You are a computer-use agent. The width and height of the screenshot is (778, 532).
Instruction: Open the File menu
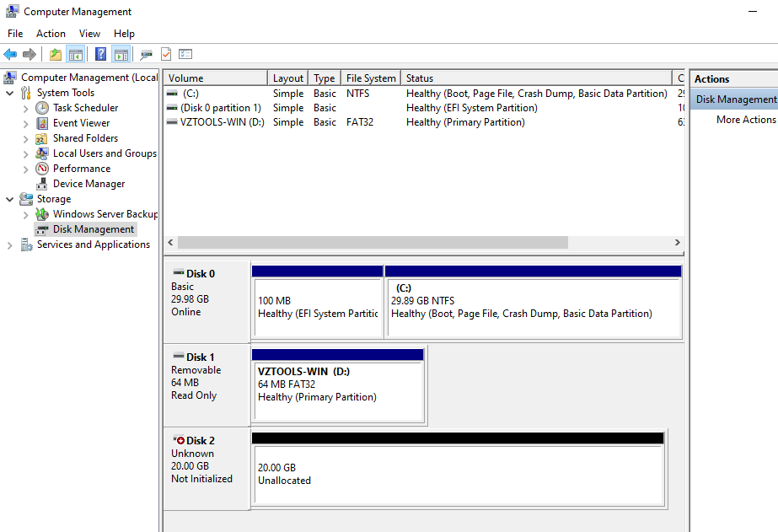pyautogui.click(x=15, y=33)
